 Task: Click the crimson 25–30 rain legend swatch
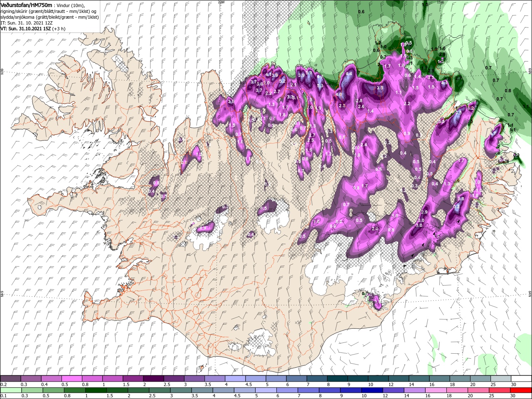(x=499, y=390)
